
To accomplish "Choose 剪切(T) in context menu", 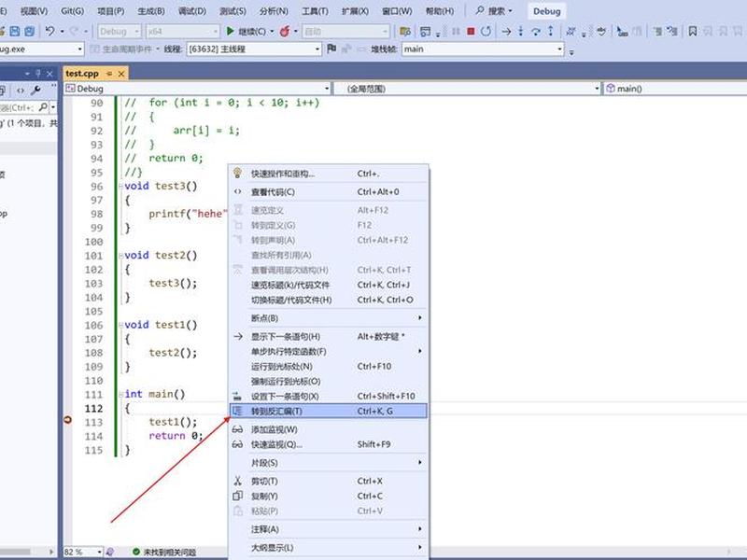I will (x=329, y=481).
